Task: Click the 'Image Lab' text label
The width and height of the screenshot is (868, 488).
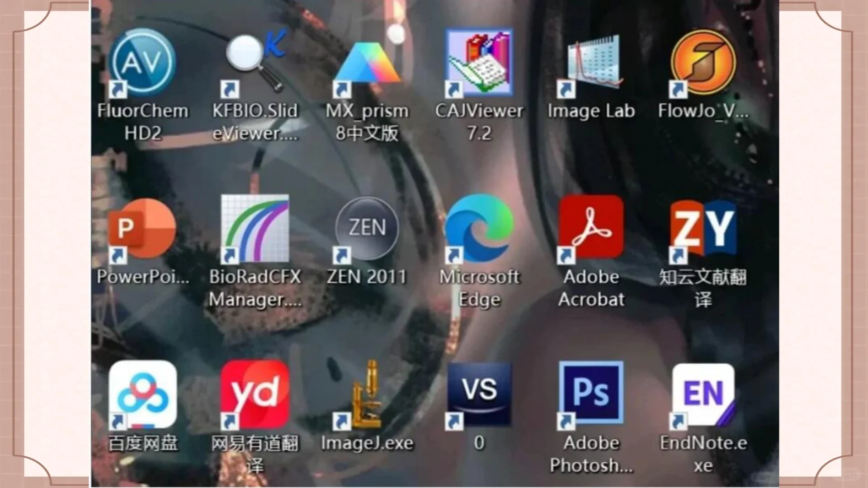Action: (591, 111)
